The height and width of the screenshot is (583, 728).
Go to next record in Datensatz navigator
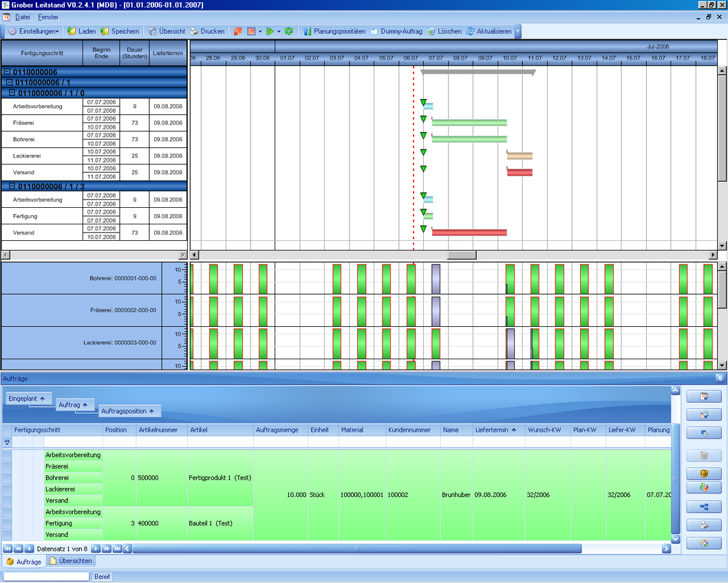click(96, 549)
